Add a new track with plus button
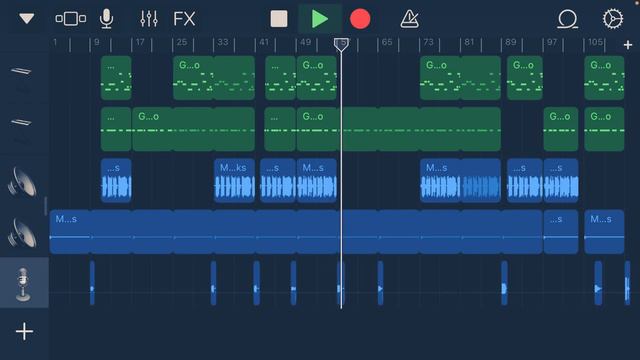 point(24,331)
